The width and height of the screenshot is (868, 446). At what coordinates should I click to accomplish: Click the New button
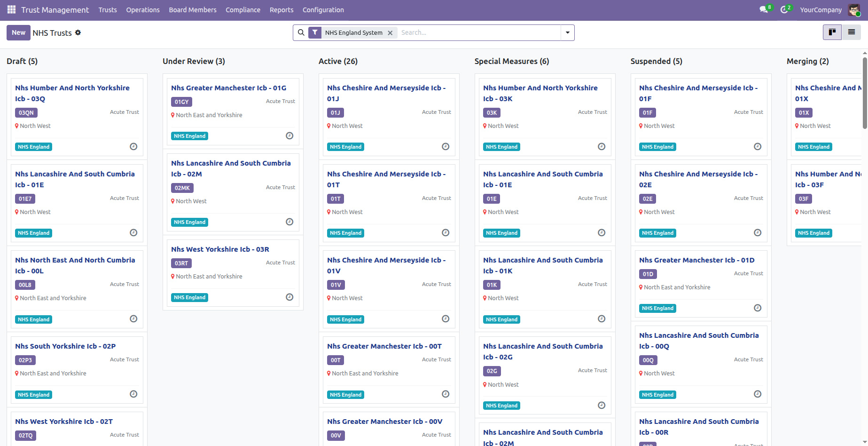[x=18, y=32]
